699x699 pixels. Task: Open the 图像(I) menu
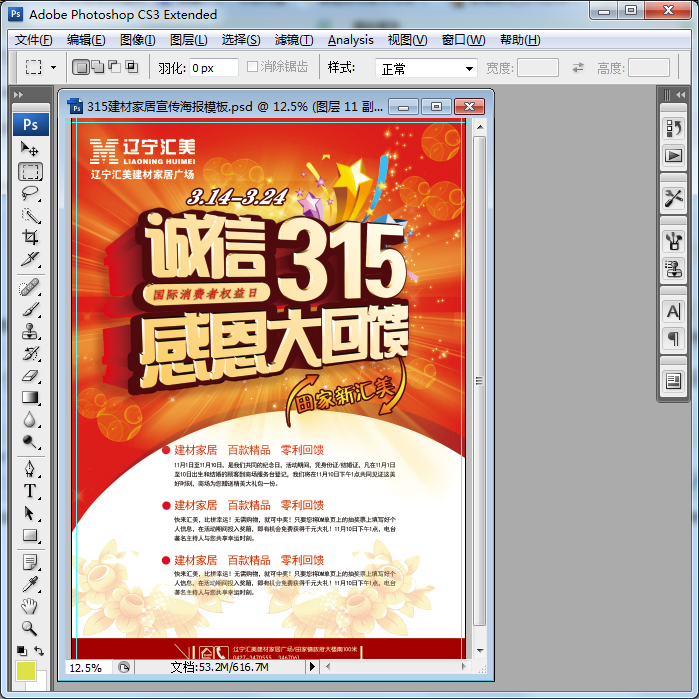pyautogui.click(x=138, y=40)
